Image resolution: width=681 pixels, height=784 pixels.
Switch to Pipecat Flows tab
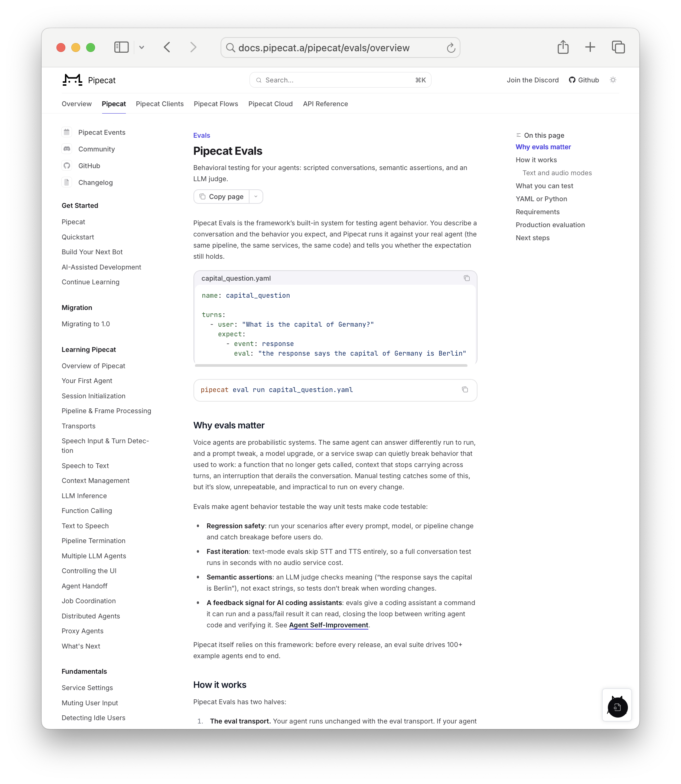pyautogui.click(x=216, y=104)
